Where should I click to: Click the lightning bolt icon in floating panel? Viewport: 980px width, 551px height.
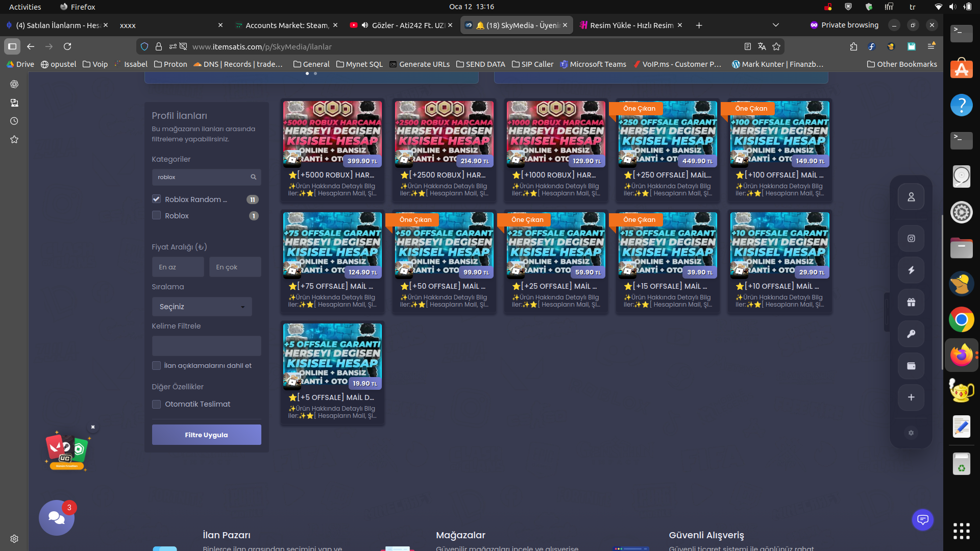tap(911, 270)
